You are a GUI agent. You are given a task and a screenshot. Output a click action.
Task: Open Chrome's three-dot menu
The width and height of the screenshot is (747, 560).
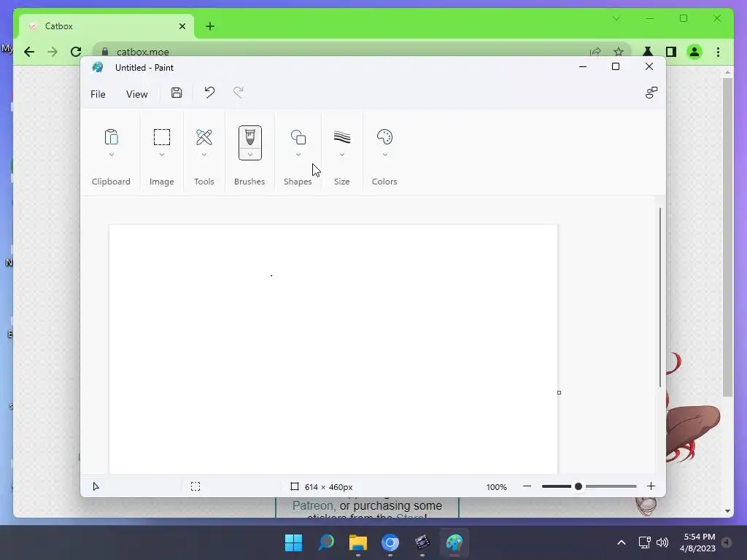(x=718, y=52)
